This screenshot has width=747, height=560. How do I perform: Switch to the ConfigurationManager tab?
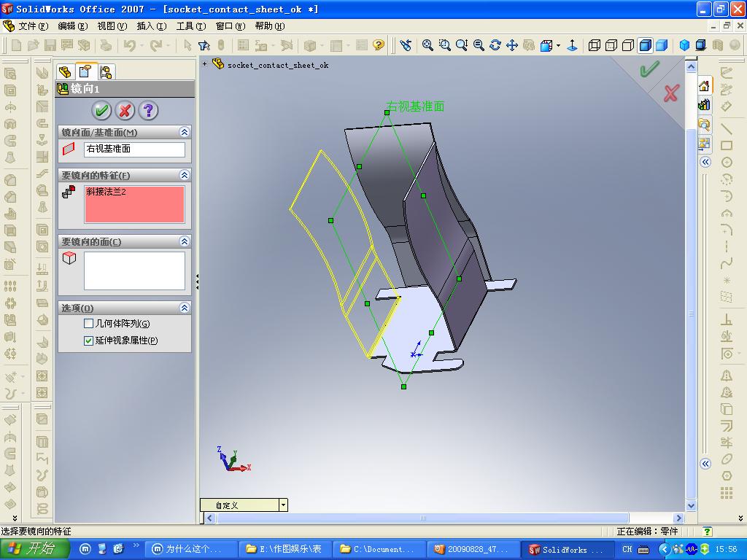coord(106,72)
